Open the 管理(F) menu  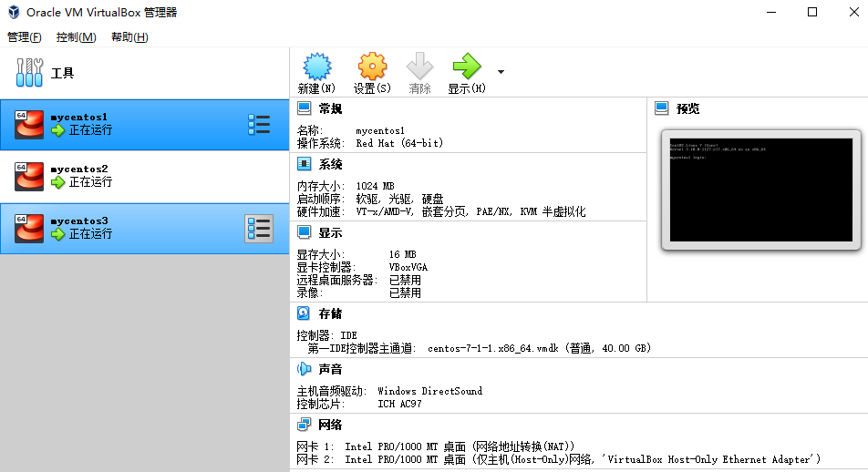pyautogui.click(x=25, y=37)
